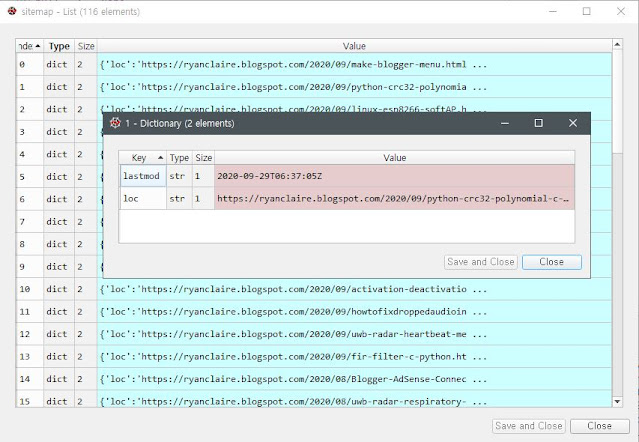Screen dimensions: 639x442
Task: Click Save and Close in sitemap window
Action: 529,426
